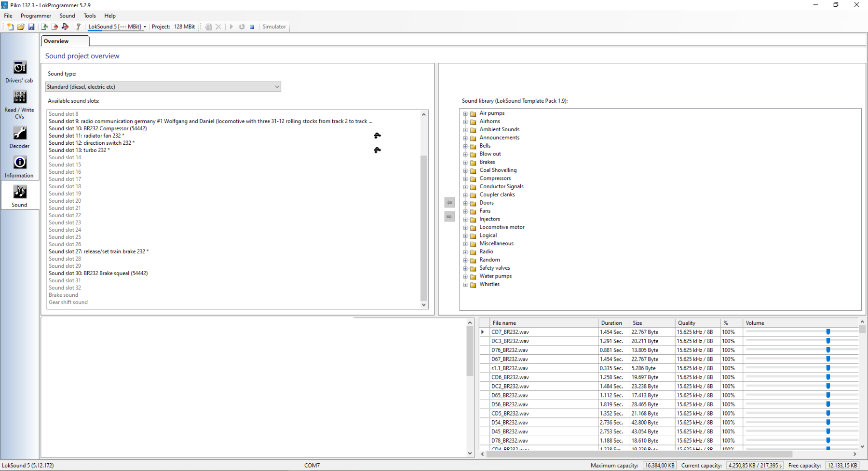Click the icon beside Sound slot 11 radiator fan
Image resolution: width=868 pixels, height=471 pixels.
pyautogui.click(x=377, y=136)
